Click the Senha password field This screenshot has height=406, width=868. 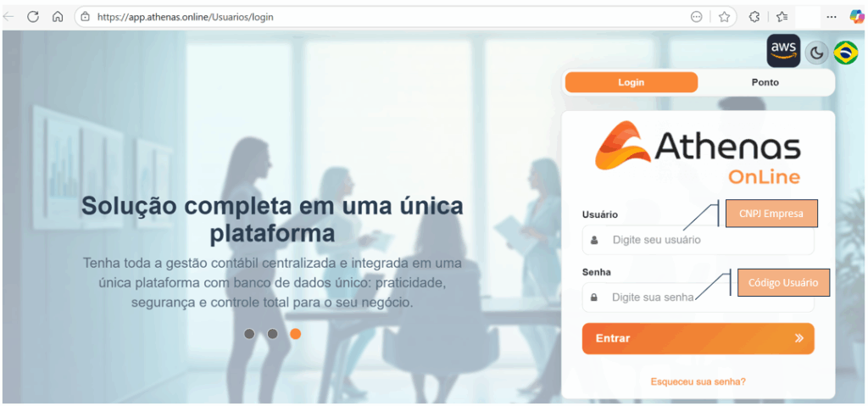(698, 298)
